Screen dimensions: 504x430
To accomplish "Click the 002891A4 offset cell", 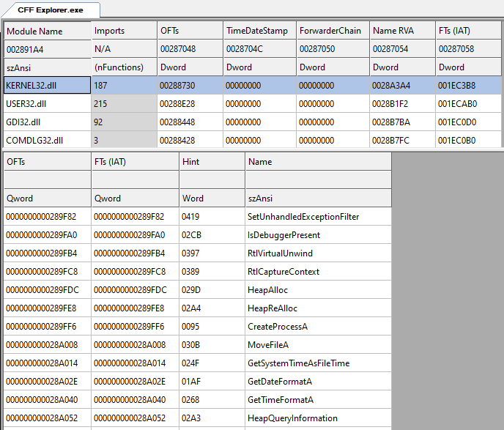I will click(48, 49).
